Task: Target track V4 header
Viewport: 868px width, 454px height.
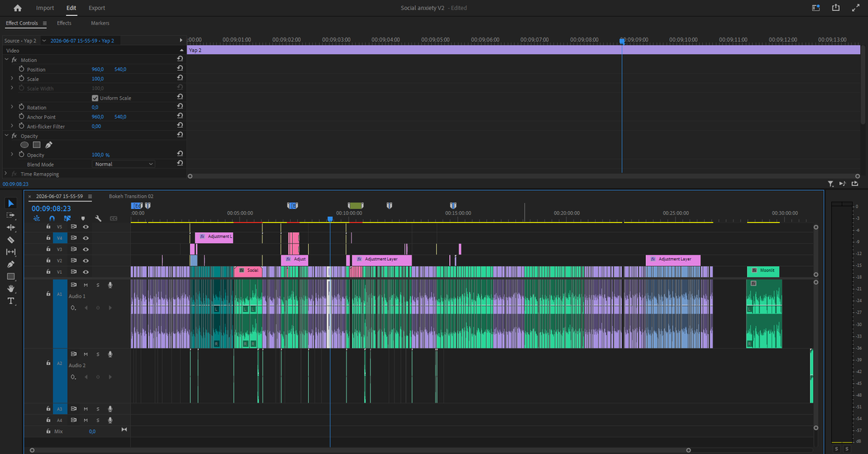Action: (60, 238)
